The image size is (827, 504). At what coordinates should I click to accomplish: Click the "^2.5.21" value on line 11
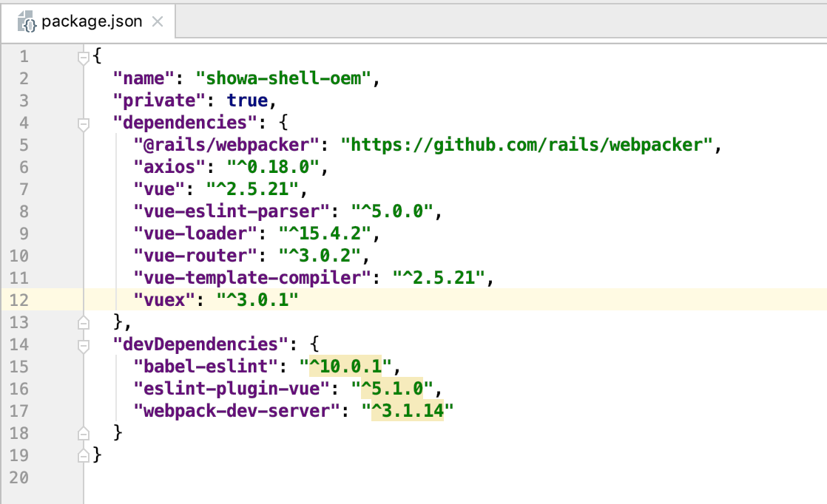tap(439, 278)
